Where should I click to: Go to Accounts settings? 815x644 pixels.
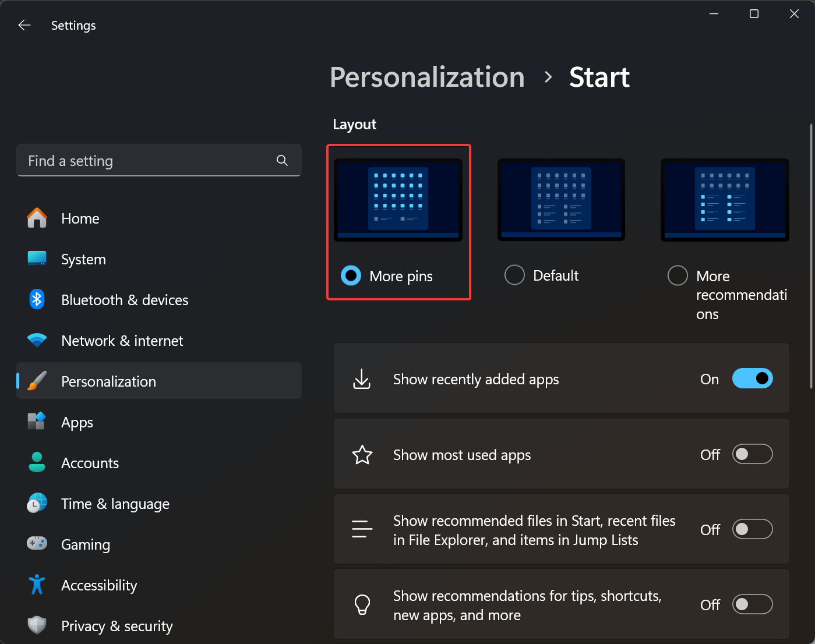pyautogui.click(x=159, y=463)
